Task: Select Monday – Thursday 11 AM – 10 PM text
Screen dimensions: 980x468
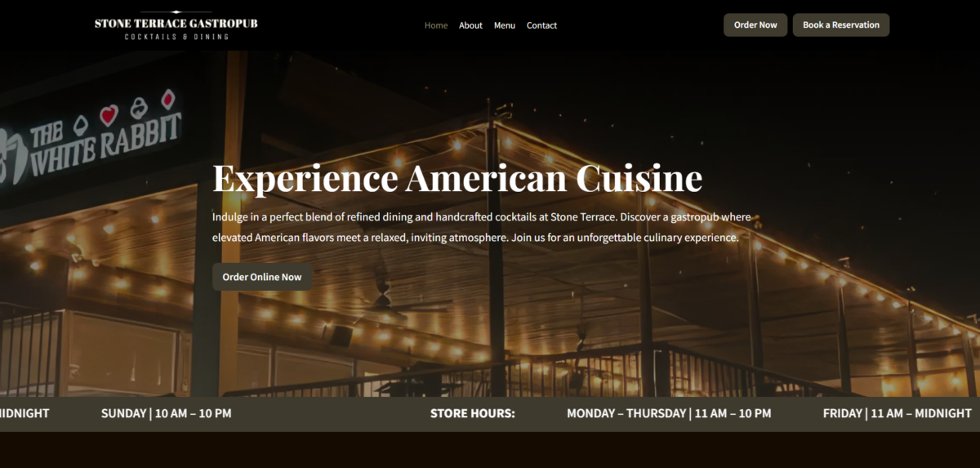Action: tap(669, 413)
